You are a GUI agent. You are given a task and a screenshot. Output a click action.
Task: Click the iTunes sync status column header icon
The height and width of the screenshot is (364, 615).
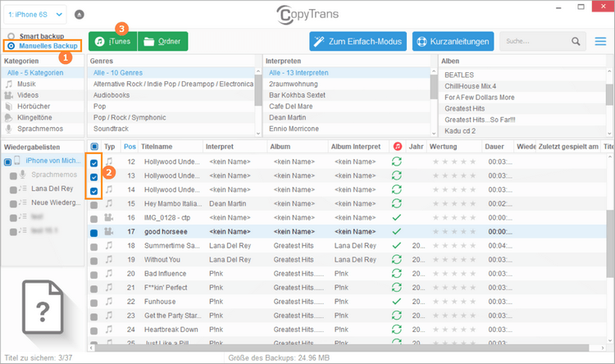click(398, 146)
